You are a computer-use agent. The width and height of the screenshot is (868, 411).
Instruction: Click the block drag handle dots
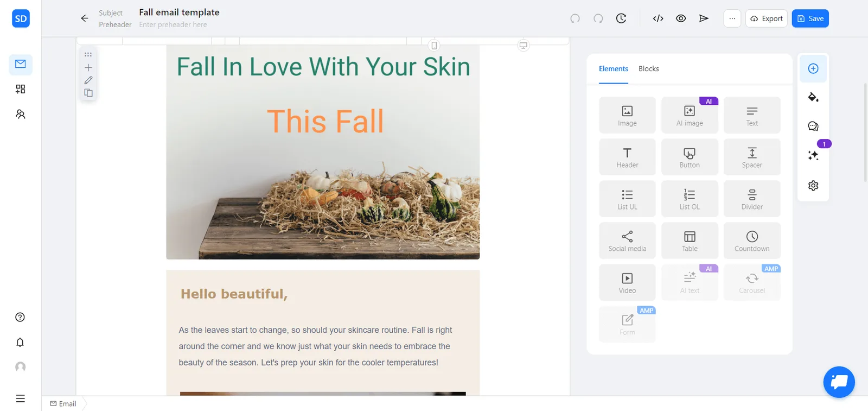point(88,54)
